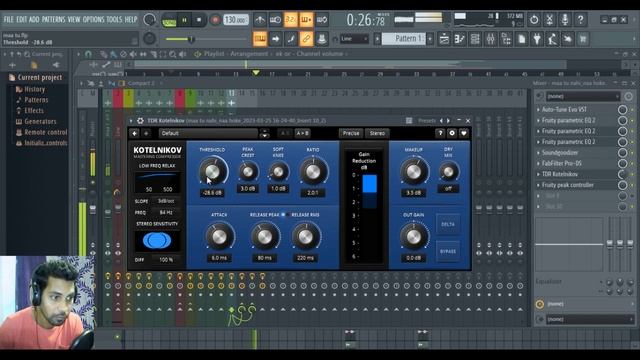
Task: Click the Stereo mode button
Action: click(377, 133)
